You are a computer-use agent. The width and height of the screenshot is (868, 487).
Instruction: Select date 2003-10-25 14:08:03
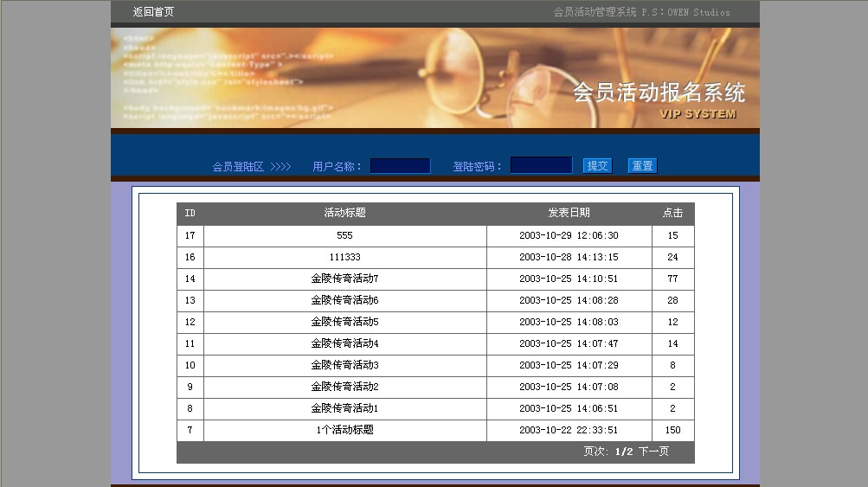[569, 322]
